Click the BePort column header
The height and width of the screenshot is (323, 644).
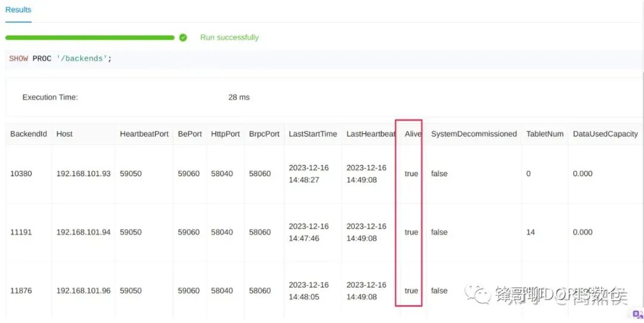tap(190, 134)
